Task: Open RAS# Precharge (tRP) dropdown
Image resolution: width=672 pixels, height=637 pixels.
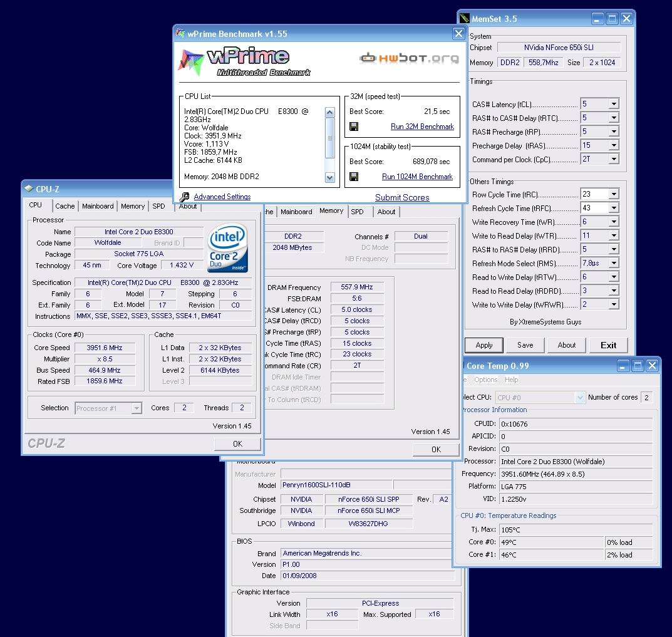Action: (x=614, y=132)
